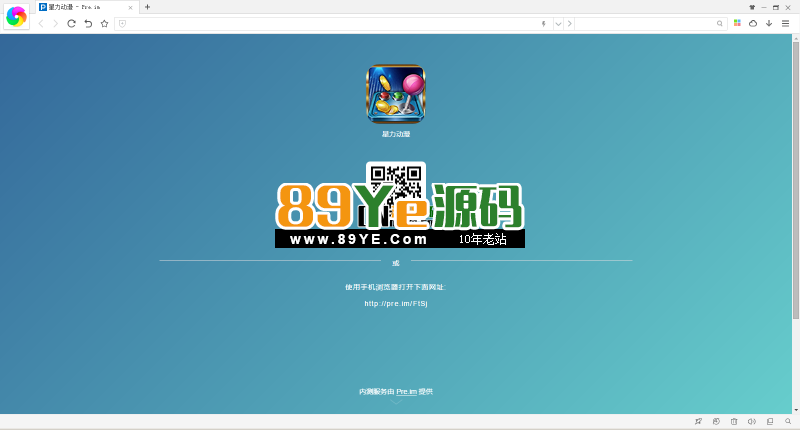Viewport: 800px width, 430px height.
Task: Open the downloads arrow icon
Action: pyautogui.click(x=769, y=23)
